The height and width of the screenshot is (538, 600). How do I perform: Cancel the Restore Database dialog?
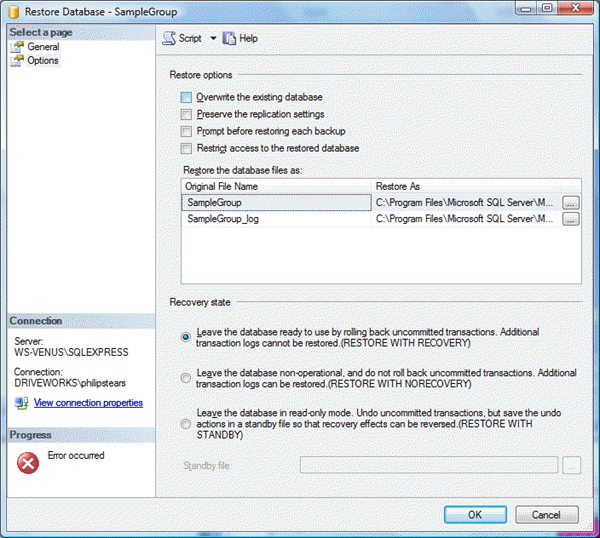(546, 514)
